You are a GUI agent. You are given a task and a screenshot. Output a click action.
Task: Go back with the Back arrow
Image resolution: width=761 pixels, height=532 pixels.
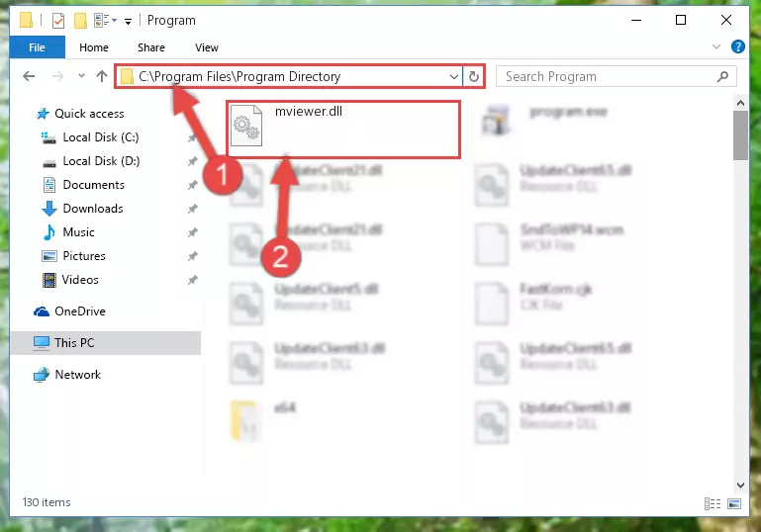coord(29,76)
